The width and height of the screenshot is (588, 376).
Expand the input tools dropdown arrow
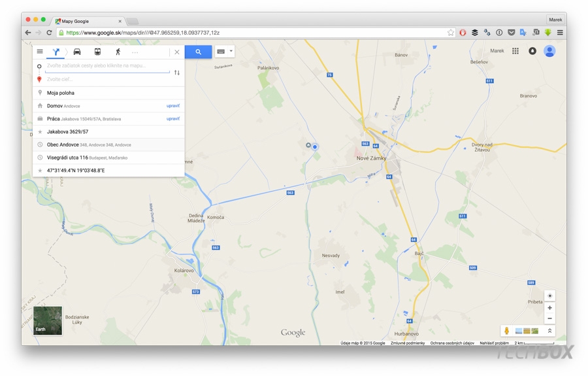click(x=231, y=52)
